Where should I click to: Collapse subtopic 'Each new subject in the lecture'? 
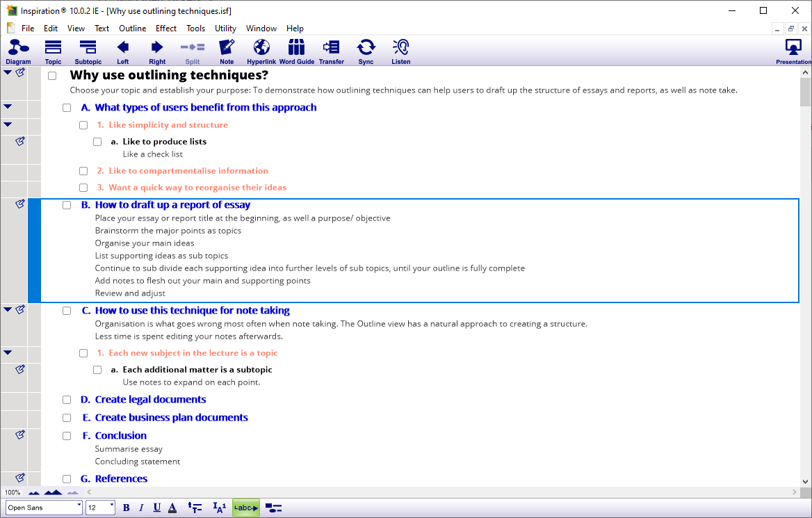click(8, 353)
